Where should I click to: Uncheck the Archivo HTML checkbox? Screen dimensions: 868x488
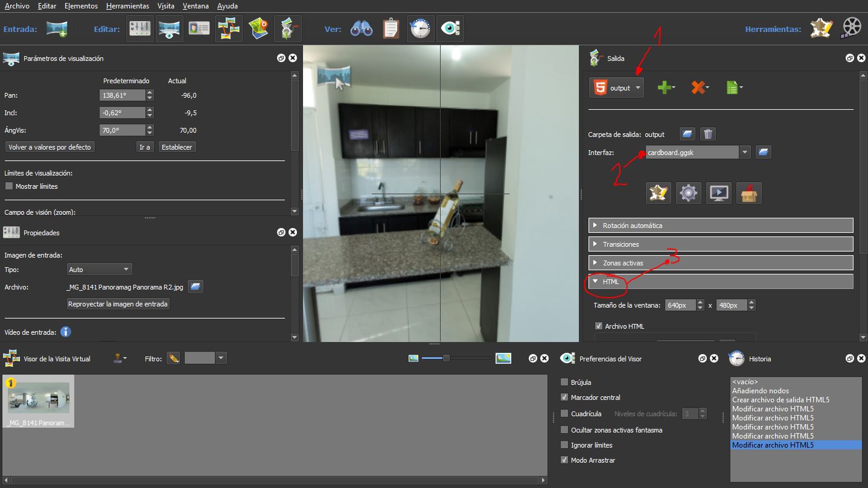599,326
